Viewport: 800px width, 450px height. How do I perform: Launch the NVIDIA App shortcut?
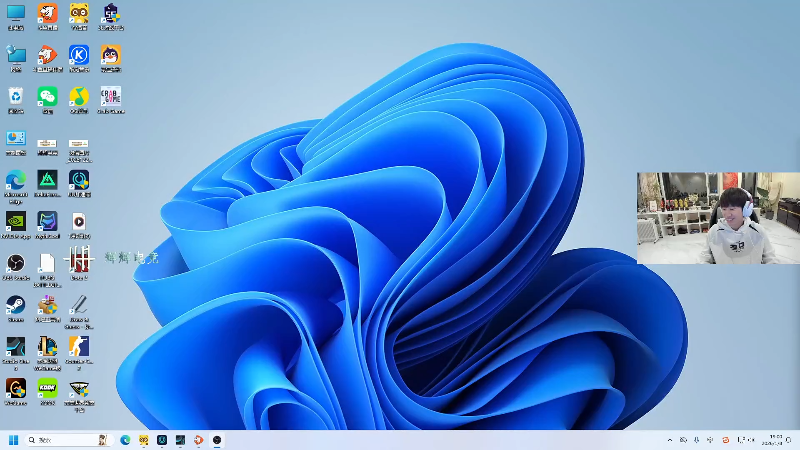pyautogui.click(x=16, y=226)
